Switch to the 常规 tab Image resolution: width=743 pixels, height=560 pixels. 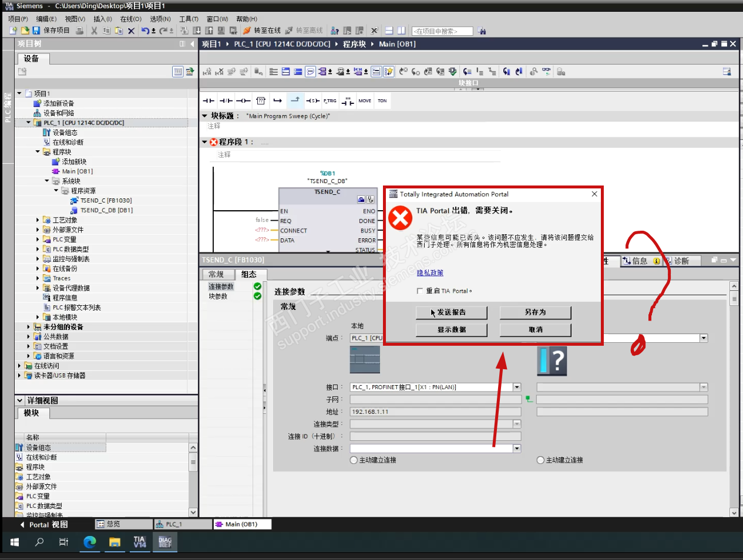216,274
